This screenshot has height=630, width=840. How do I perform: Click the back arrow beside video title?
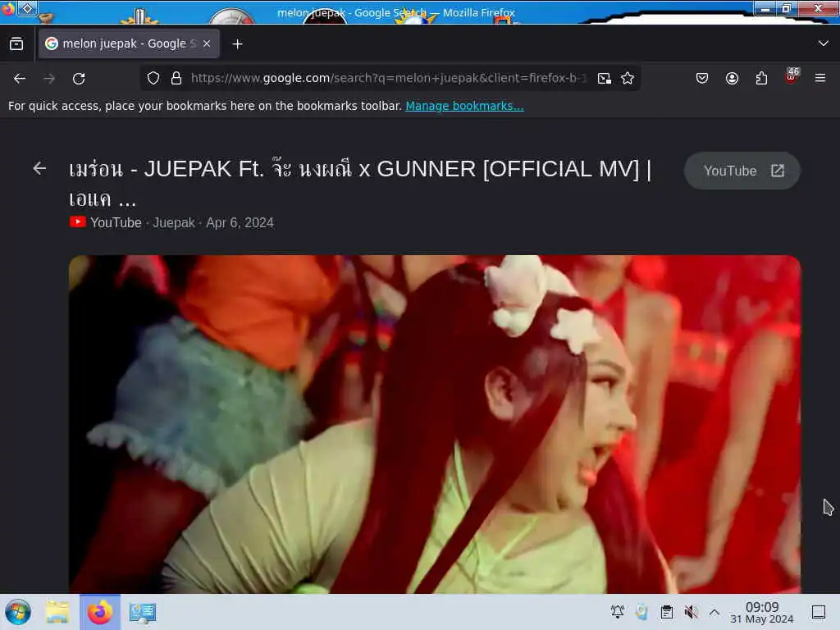pyautogui.click(x=39, y=169)
